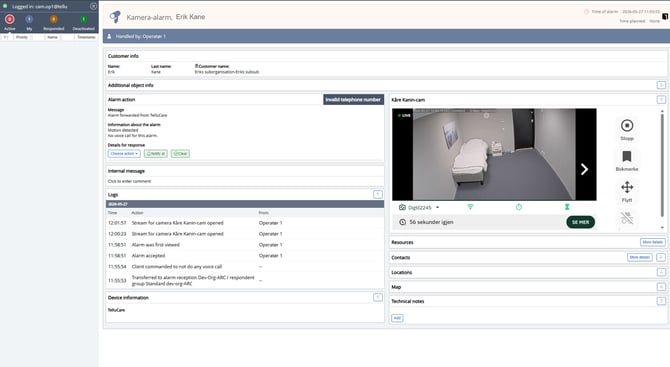Click the Invalid telephone number button

353,100
